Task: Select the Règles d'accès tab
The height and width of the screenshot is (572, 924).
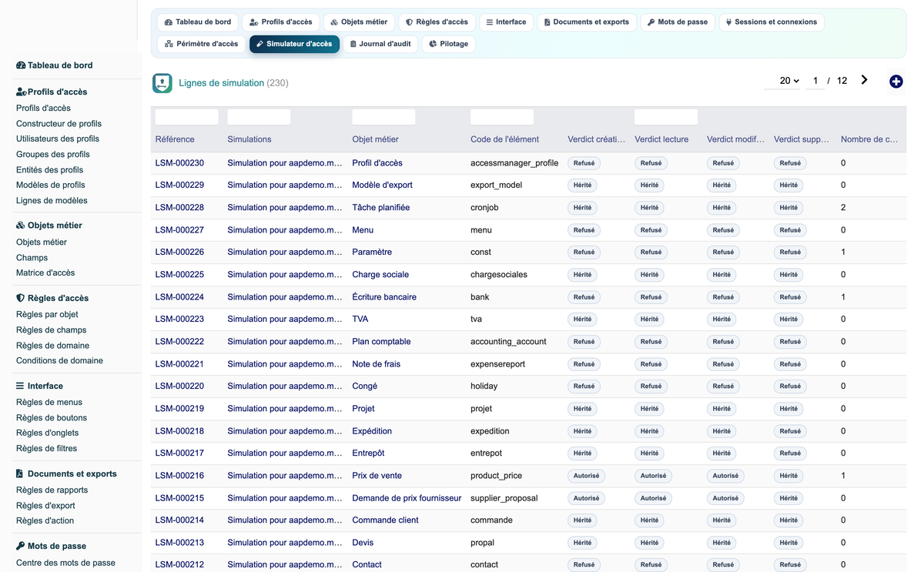Action: 437,22
